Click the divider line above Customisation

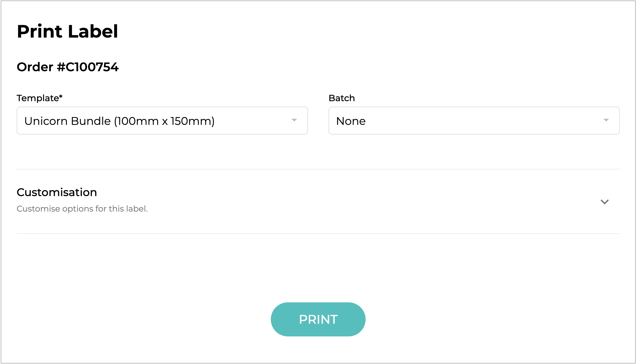[318, 169]
